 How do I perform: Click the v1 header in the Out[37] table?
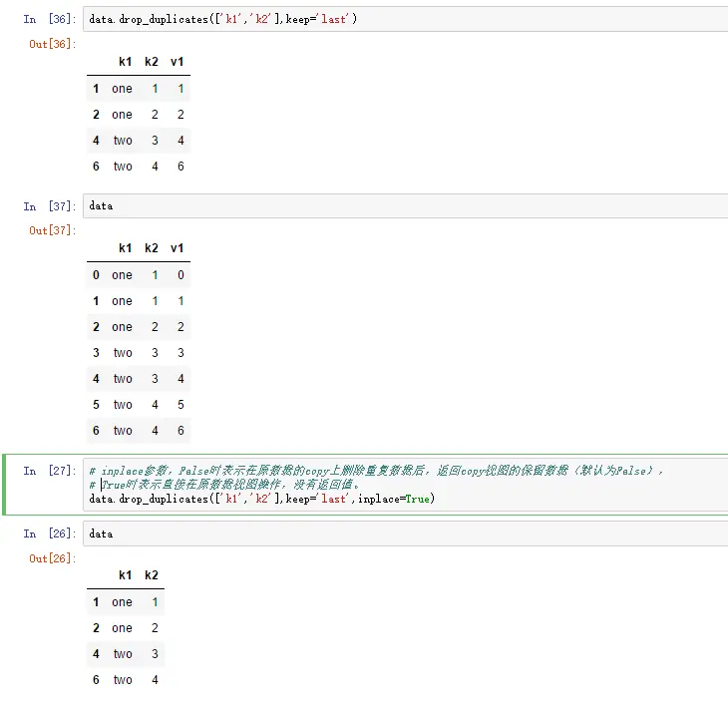178,248
